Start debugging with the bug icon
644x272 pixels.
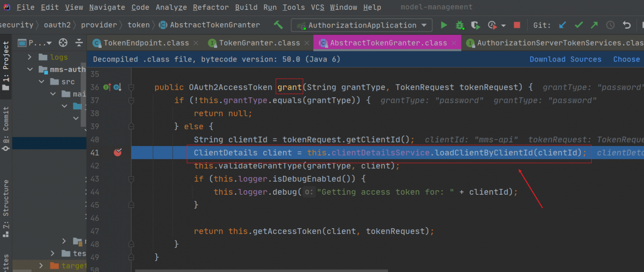pyautogui.click(x=459, y=25)
